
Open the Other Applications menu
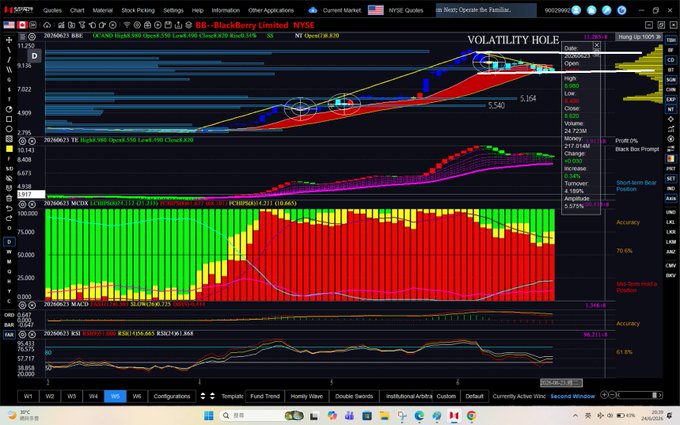click(271, 10)
